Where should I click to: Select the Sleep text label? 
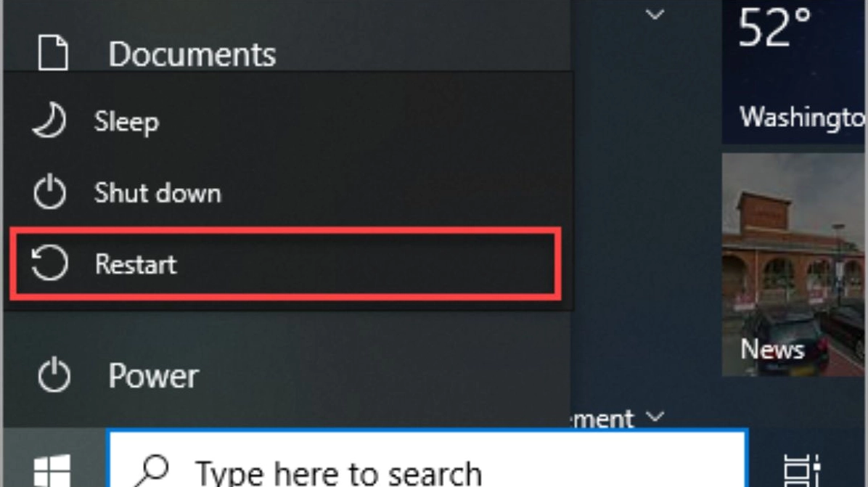pyautogui.click(x=127, y=121)
